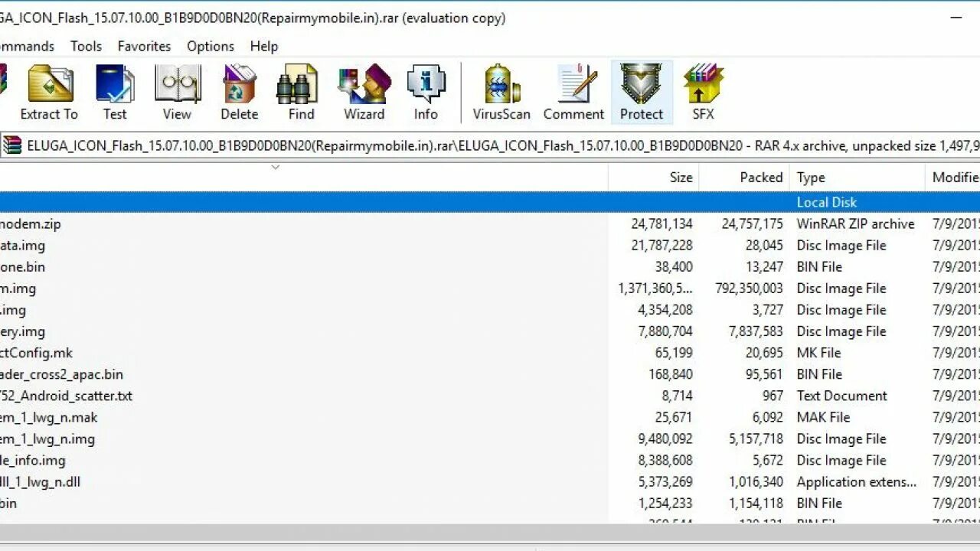
Task: Add an archive Comment
Action: point(573,93)
